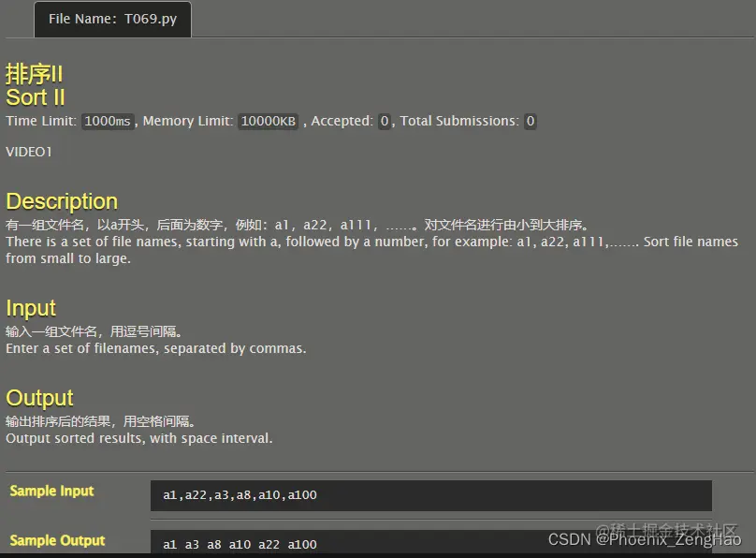The width and height of the screenshot is (756, 558).
Task: Click the Sample Output label
Action: tap(57, 540)
